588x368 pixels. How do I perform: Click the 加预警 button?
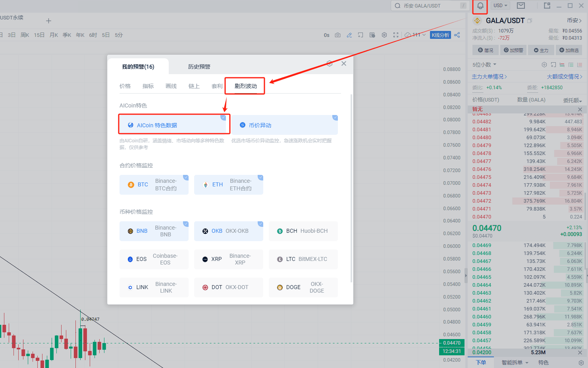pyautogui.click(x=513, y=50)
